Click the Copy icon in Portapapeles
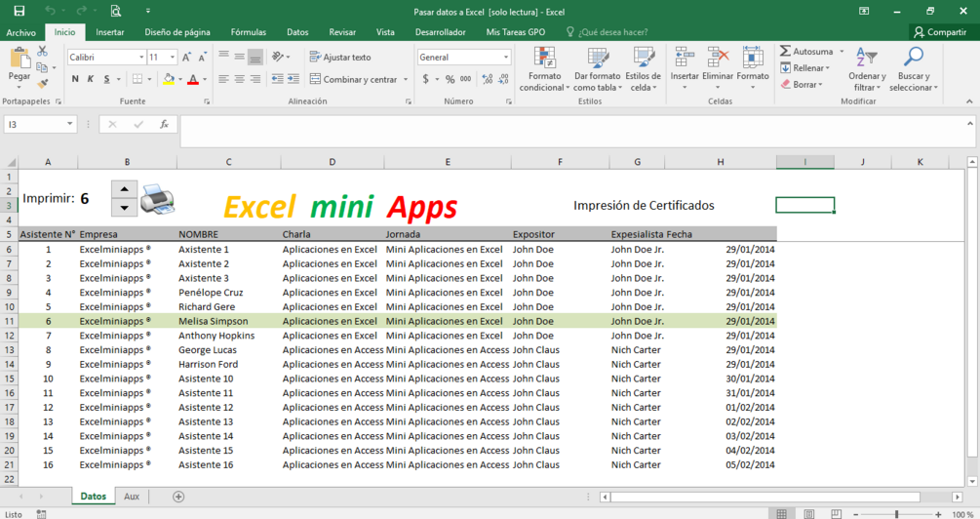 tap(42, 67)
